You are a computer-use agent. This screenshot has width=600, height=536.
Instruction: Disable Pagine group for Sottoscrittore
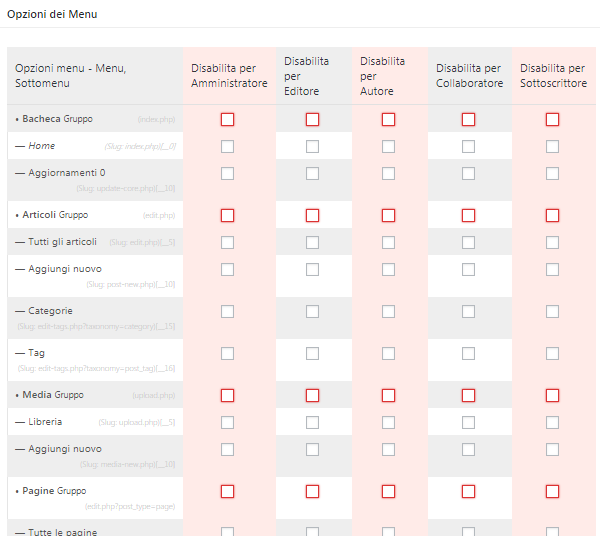tap(552, 491)
